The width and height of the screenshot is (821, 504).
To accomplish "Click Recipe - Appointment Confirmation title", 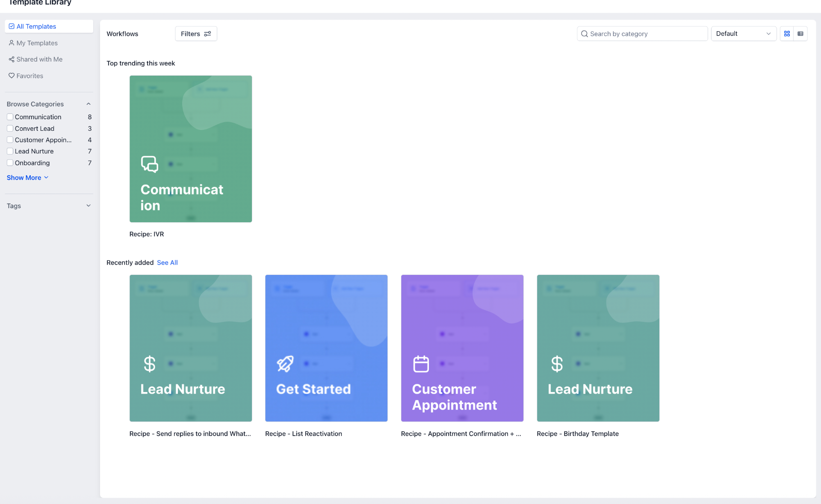I will (x=461, y=433).
